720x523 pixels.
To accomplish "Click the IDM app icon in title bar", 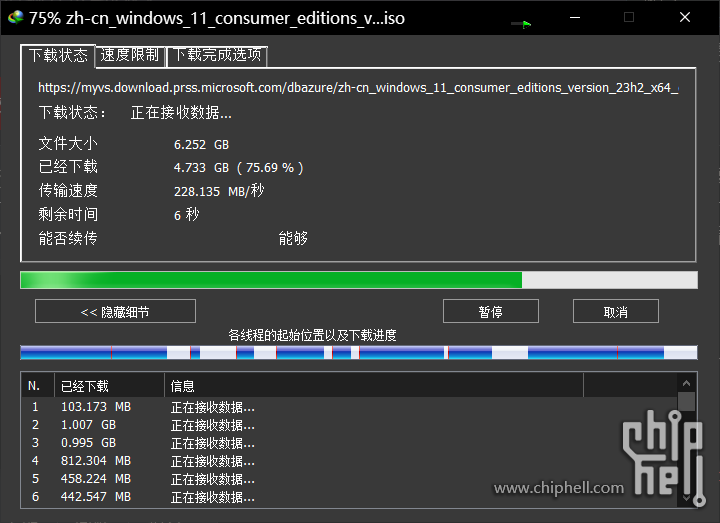I will [x=15, y=17].
